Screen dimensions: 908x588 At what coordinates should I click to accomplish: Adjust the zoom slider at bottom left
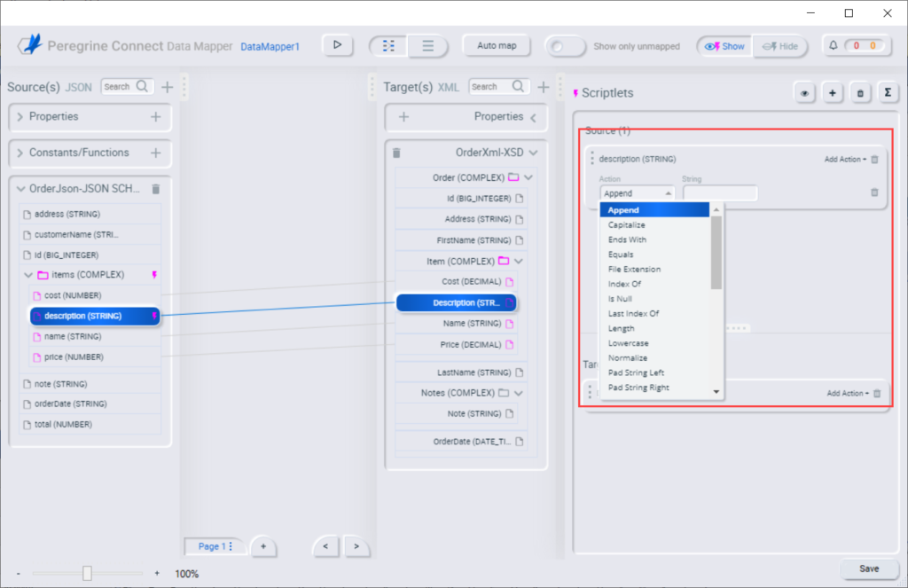(86, 573)
